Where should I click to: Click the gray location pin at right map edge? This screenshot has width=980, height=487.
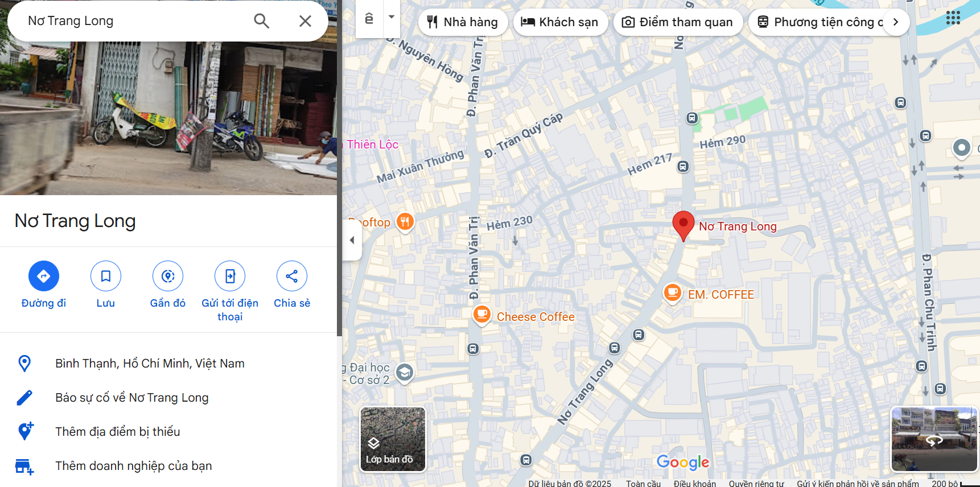pyautogui.click(x=961, y=148)
